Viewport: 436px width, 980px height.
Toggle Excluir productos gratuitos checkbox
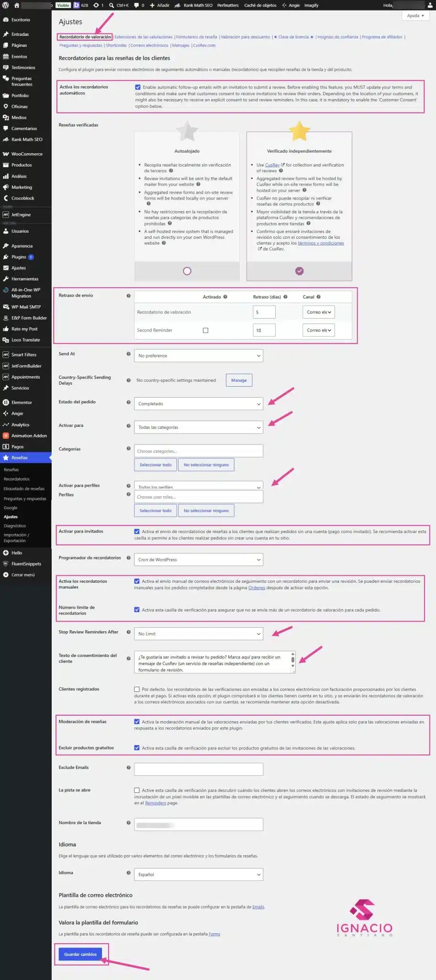point(137,748)
